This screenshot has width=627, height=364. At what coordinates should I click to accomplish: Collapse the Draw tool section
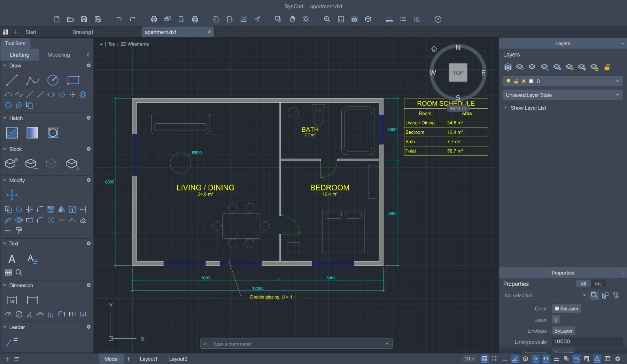click(x=5, y=65)
